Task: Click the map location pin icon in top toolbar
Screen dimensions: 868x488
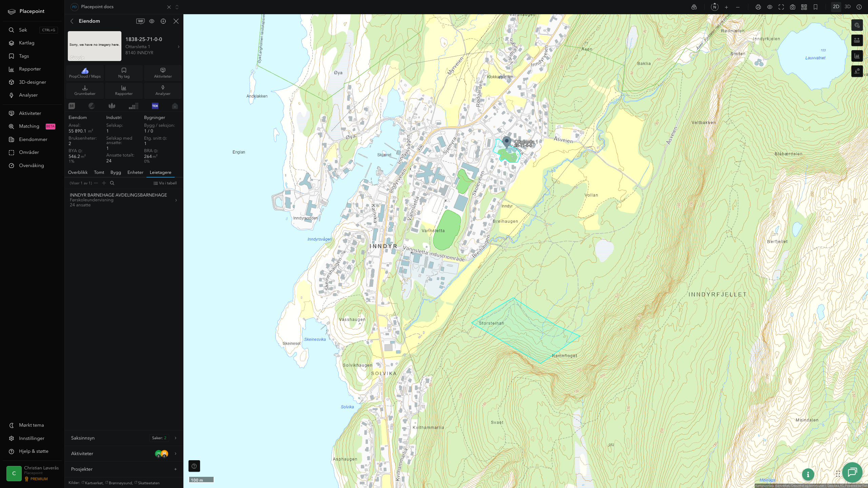Action: (694, 7)
